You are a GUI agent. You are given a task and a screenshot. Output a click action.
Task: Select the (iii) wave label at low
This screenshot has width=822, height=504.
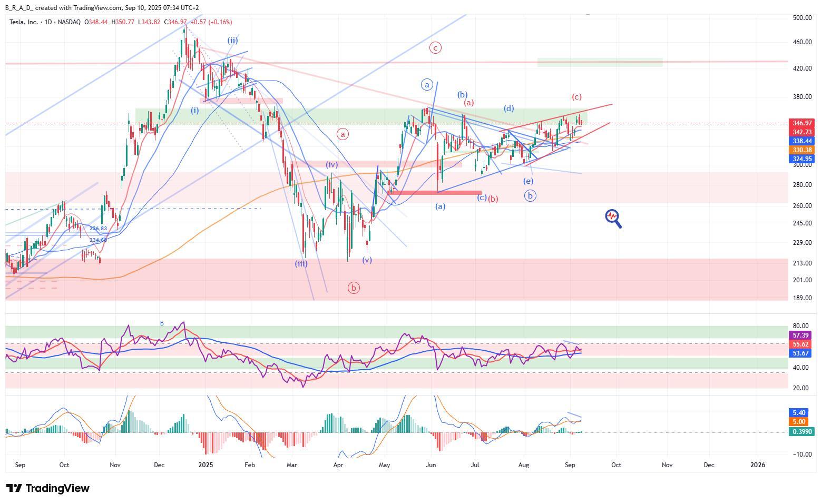pyautogui.click(x=301, y=263)
